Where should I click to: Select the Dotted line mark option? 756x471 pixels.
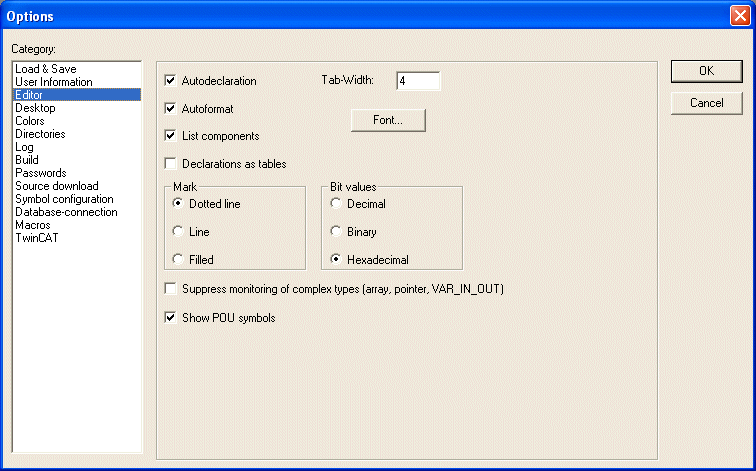[178, 203]
